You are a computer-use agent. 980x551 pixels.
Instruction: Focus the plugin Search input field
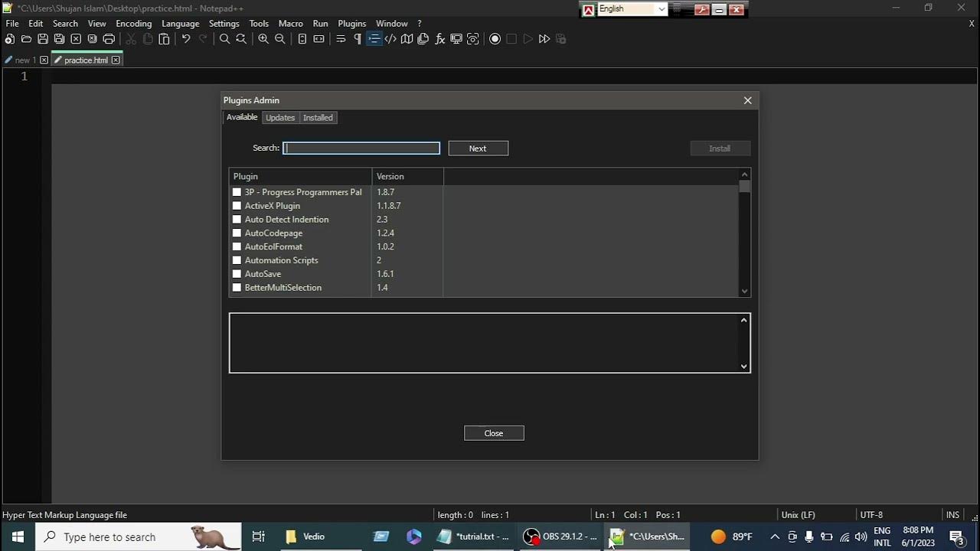[x=361, y=148]
